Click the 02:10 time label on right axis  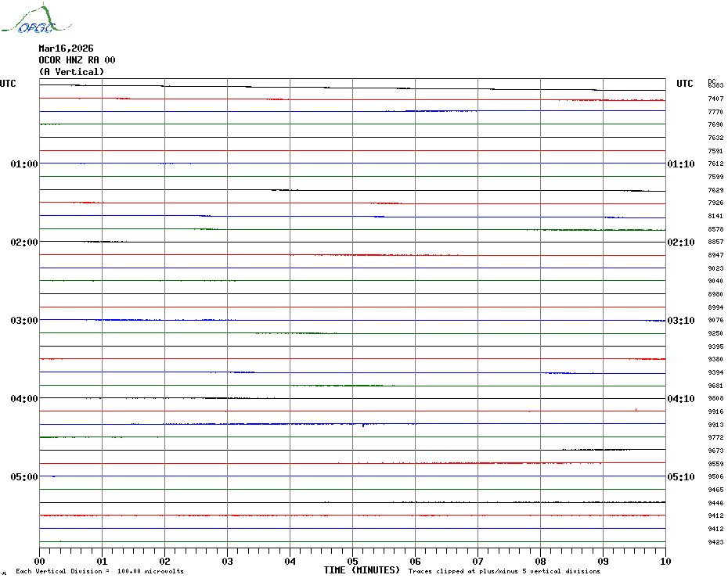click(680, 242)
